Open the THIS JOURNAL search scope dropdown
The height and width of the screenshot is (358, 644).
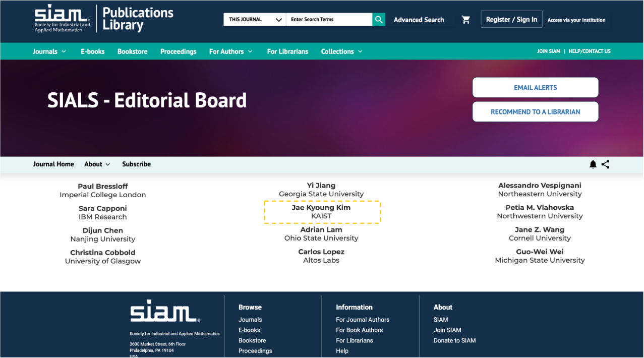click(255, 20)
